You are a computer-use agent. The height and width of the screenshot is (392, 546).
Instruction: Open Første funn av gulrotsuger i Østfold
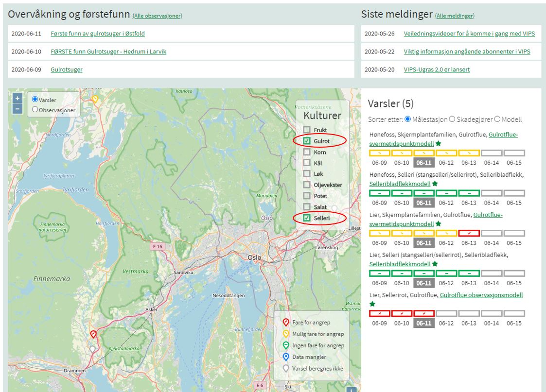[98, 34]
